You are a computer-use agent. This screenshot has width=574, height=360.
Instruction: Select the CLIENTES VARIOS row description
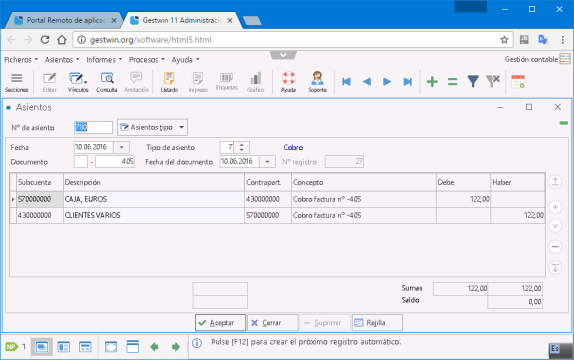coord(154,215)
